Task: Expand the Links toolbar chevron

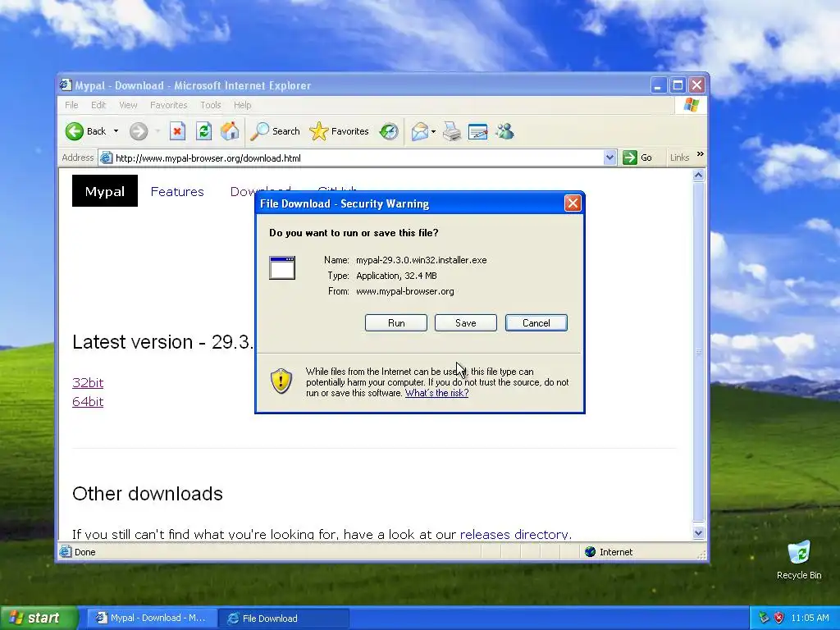Action: 701,154
